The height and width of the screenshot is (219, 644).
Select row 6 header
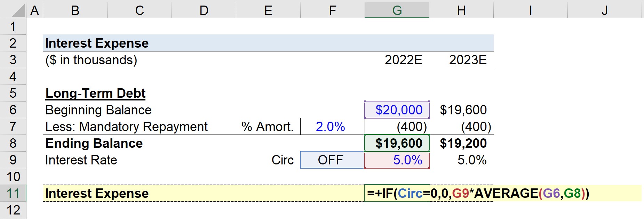tap(13, 110)
